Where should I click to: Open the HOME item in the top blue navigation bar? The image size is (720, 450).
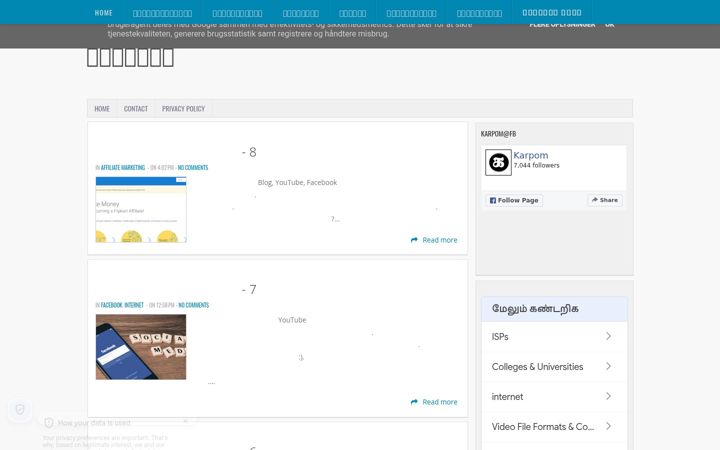point(103,13)
